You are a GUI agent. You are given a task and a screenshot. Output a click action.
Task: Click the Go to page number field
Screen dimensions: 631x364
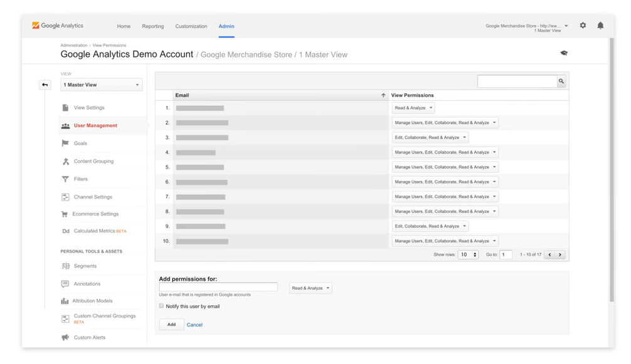506,254
